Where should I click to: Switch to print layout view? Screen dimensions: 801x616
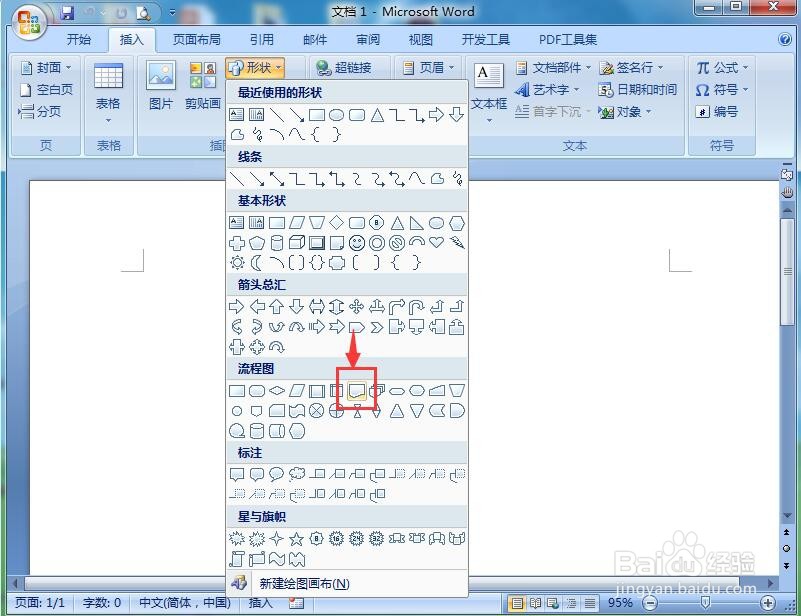click(517, 603)
